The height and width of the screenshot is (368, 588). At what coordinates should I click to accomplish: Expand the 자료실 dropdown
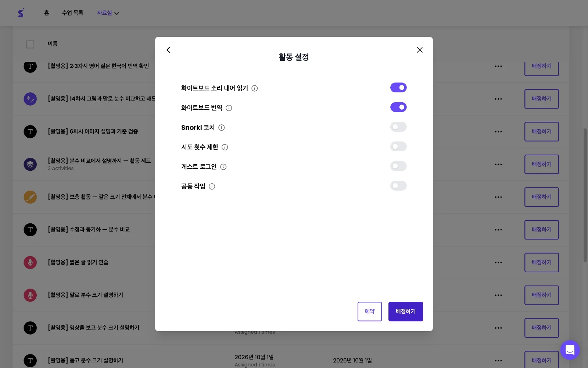coord(108,13)
